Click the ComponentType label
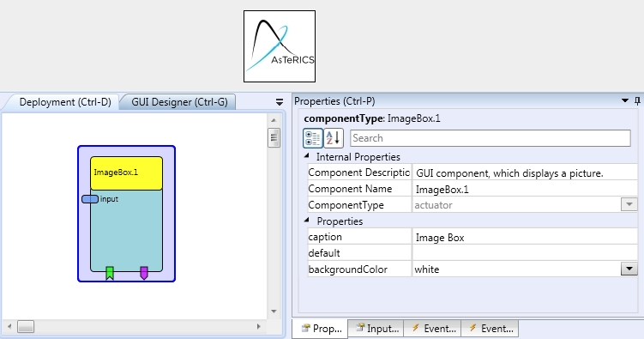 pyautogui.click(x=346, y=205)
